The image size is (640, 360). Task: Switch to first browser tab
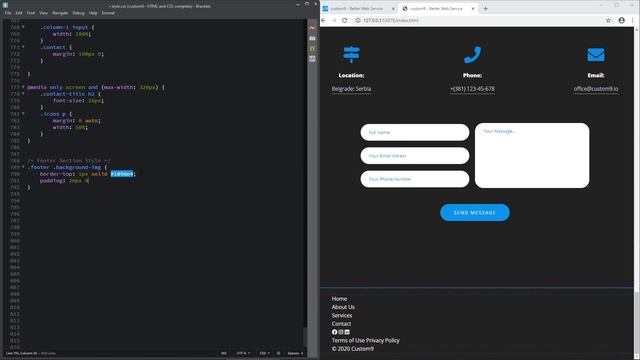coord(358,9)
